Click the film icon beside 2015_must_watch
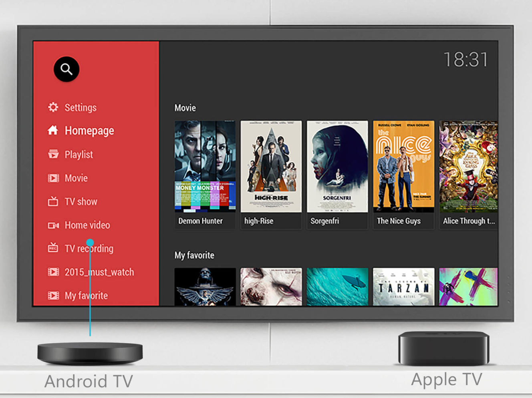The image size is (532, 398). coord(53,272)
